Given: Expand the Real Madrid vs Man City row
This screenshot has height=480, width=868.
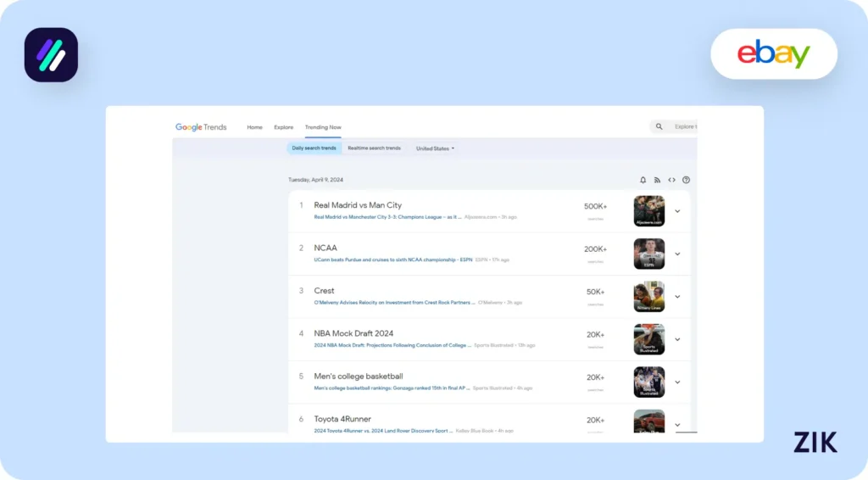Looking at the screenshot, I should (x=677, y=211).
